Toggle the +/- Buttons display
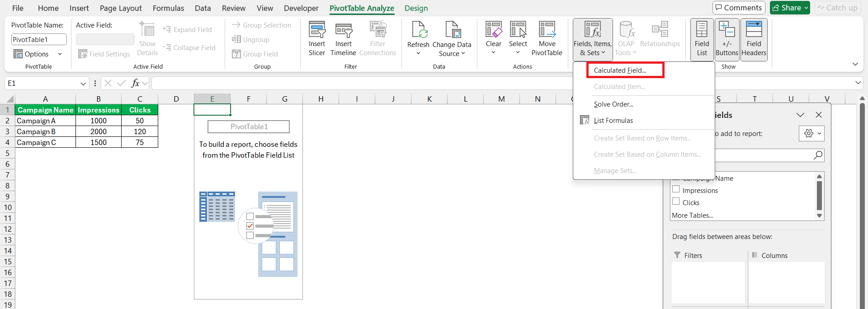Viewport: 868px width, 309px height. pos(726,39)
